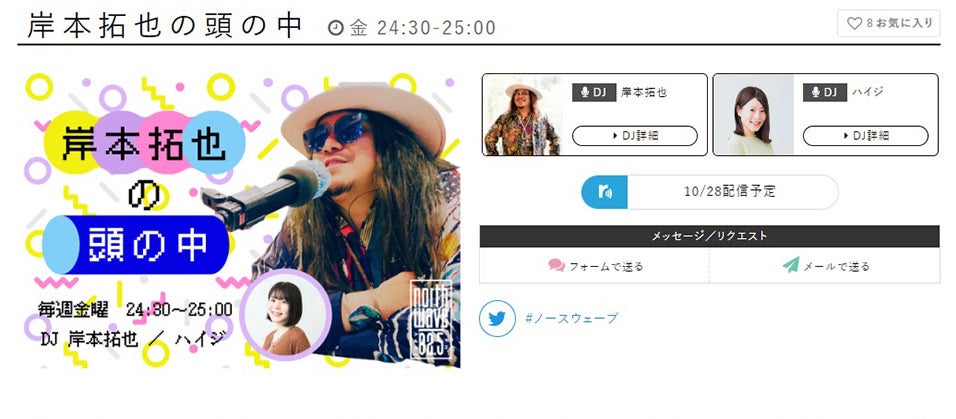Click the heart icon to favorite program
Screen dimensions: 956x419
(854, 23)
